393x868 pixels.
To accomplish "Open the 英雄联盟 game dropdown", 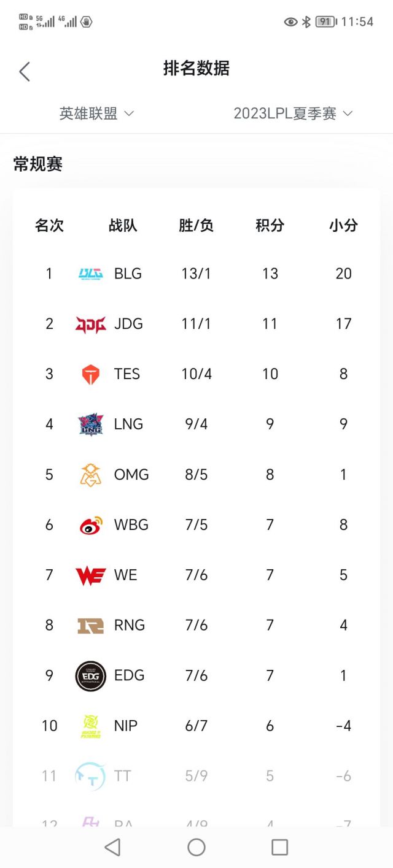I will (x=96, y=113).
